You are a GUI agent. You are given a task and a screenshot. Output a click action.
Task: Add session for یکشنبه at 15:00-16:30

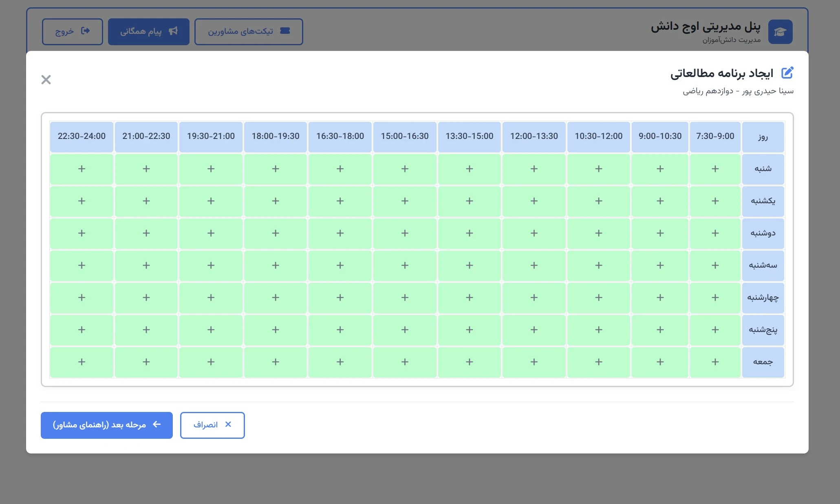(x=405, y=201)
